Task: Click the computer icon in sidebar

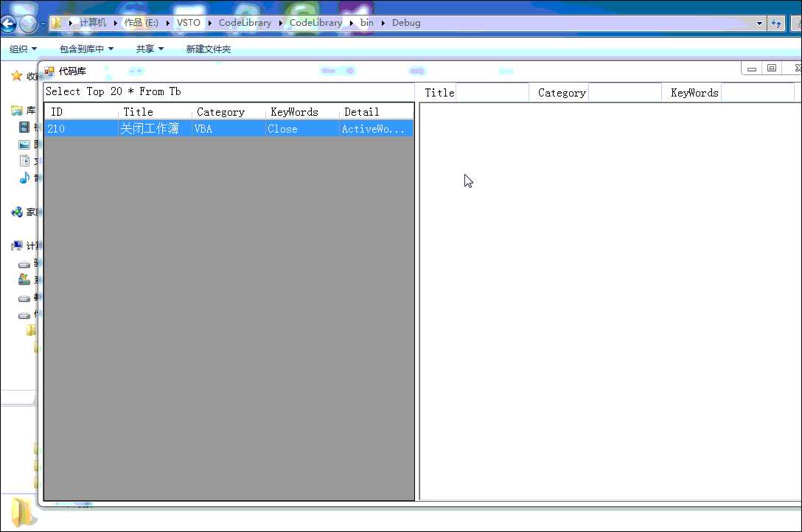Action: pyautogui.click(x=17, y=246)
